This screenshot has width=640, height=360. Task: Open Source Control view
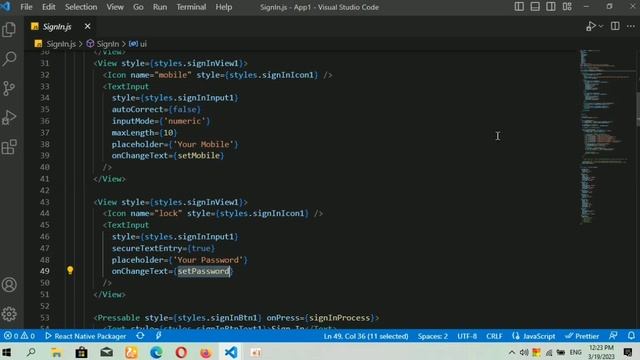tap(9, 88)
